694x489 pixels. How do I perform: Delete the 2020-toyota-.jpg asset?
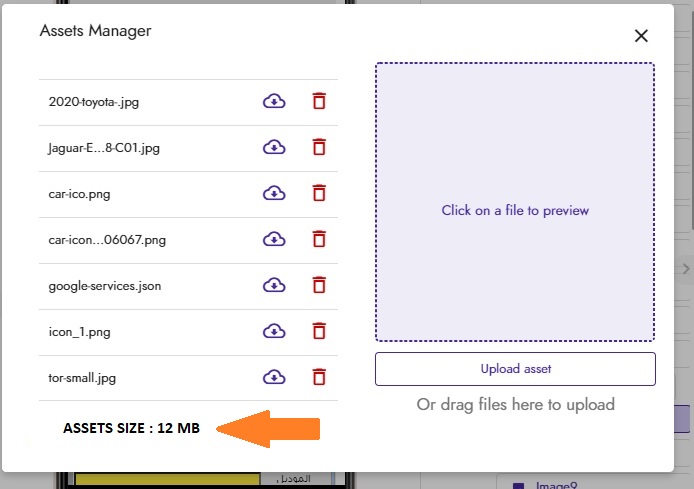[319, 101]
